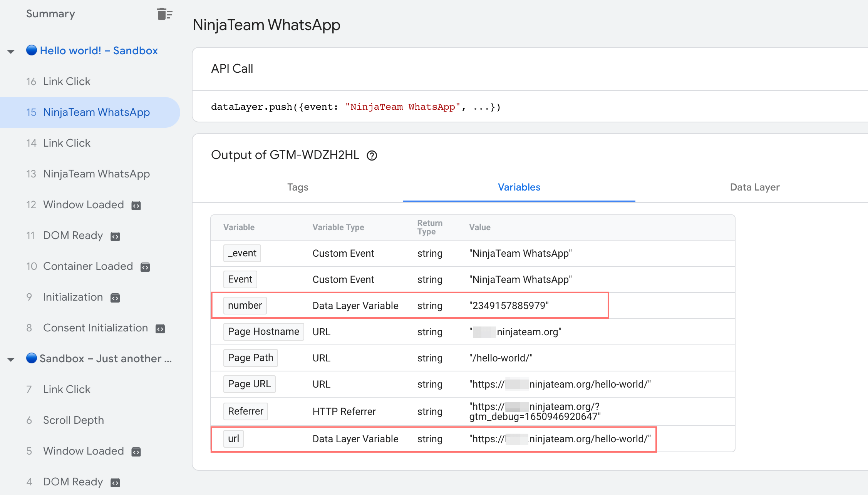
Task: Click the number variable chip
Action: tap(245, 306)
